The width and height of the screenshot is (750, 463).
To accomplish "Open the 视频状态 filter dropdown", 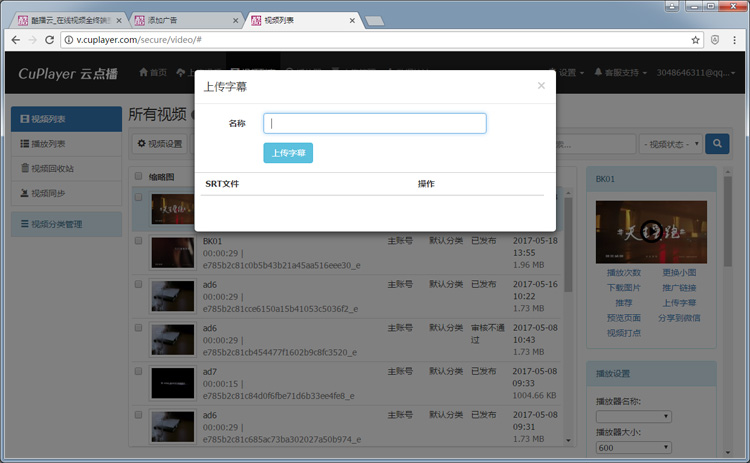I will tap(668, 144).
